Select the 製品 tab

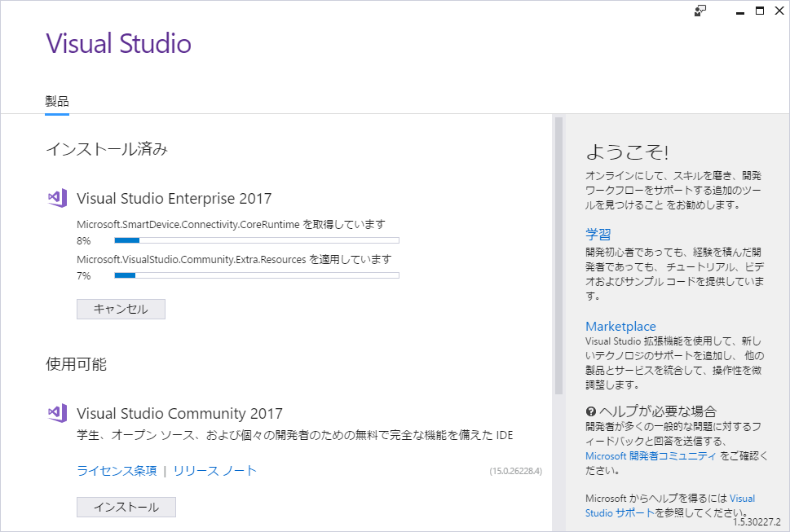point(57,102)
